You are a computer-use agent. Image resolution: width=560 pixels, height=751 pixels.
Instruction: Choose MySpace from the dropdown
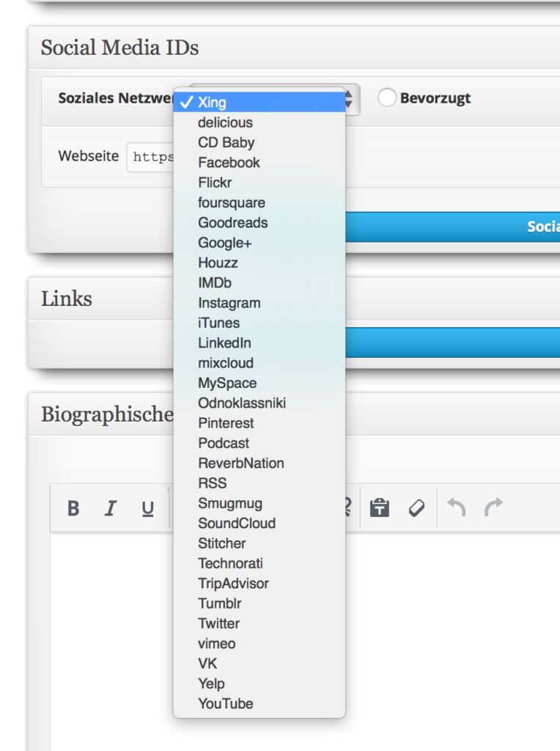(259, 383)
